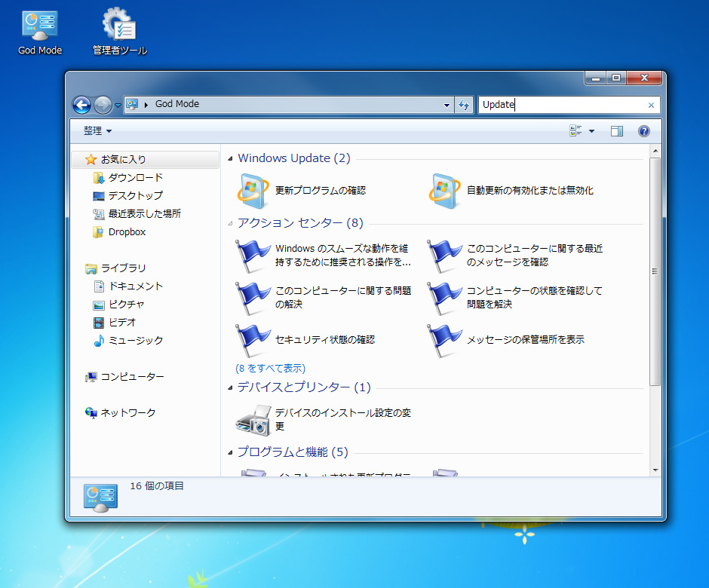Screen dimensions: 709x588
Task: Click the コンピューターの状態を確認して問題を解決 flag icon
Action: point(444,298)
